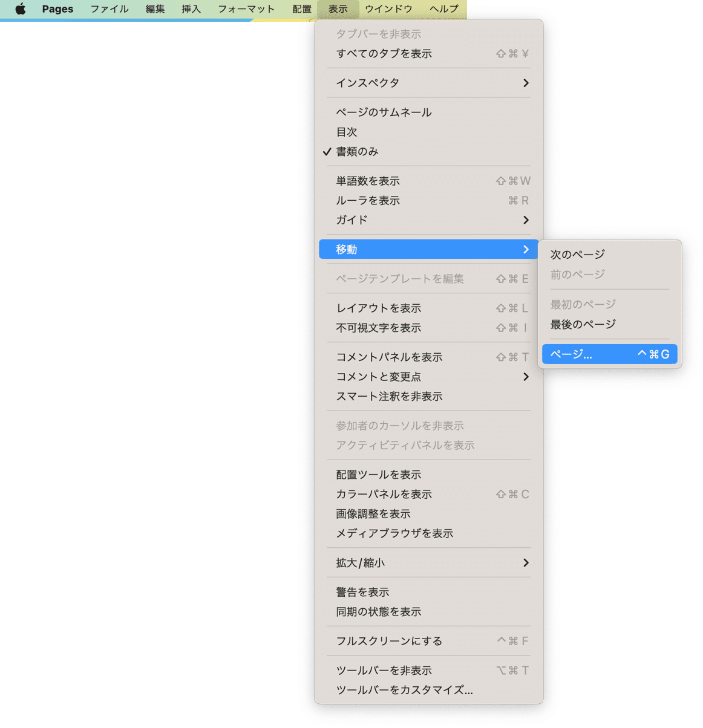This screenshot has height=728, width=703.
Task: Open the 挿入 menu
Action: click(x=191, y=9)
